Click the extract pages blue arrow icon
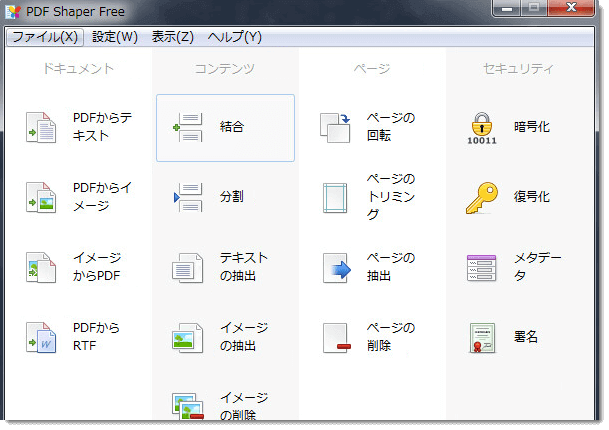Screen dimensions: 609x430 [336, 268]
